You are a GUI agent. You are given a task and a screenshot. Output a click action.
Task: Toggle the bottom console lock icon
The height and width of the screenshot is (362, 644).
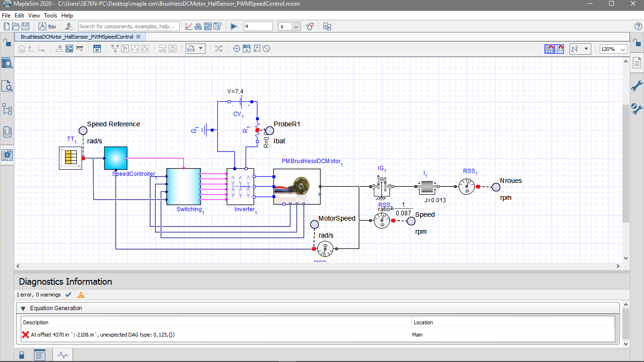(x=21, y=355)
